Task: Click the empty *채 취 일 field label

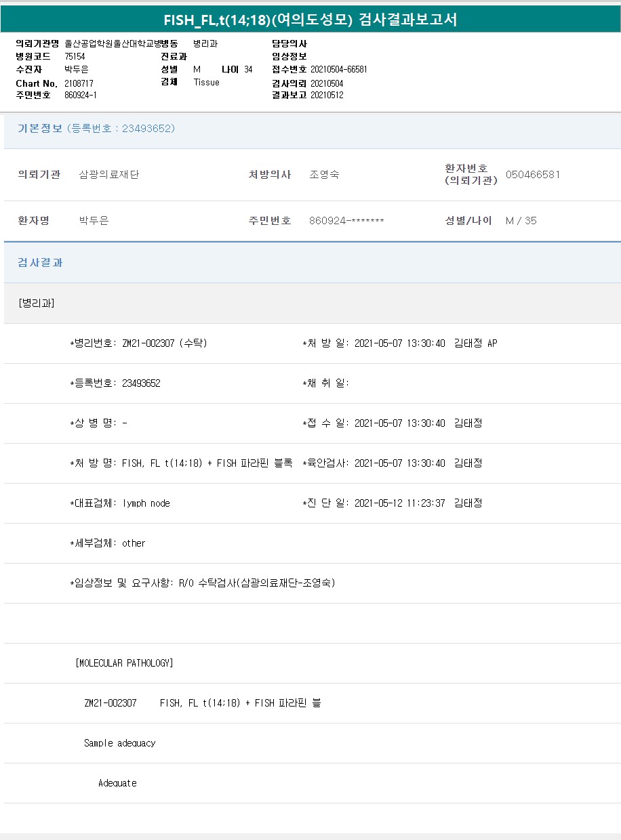Action: point(326,383)
